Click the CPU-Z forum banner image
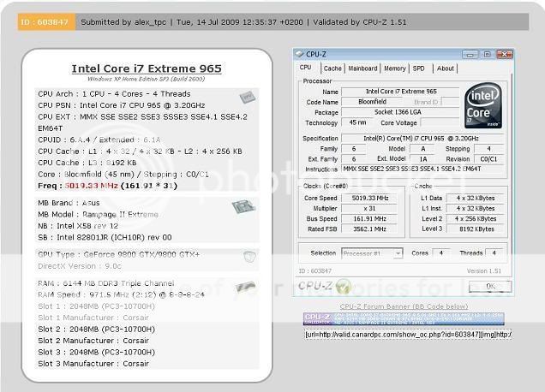This screenshot has height=392, width=545. pos(404,318)
